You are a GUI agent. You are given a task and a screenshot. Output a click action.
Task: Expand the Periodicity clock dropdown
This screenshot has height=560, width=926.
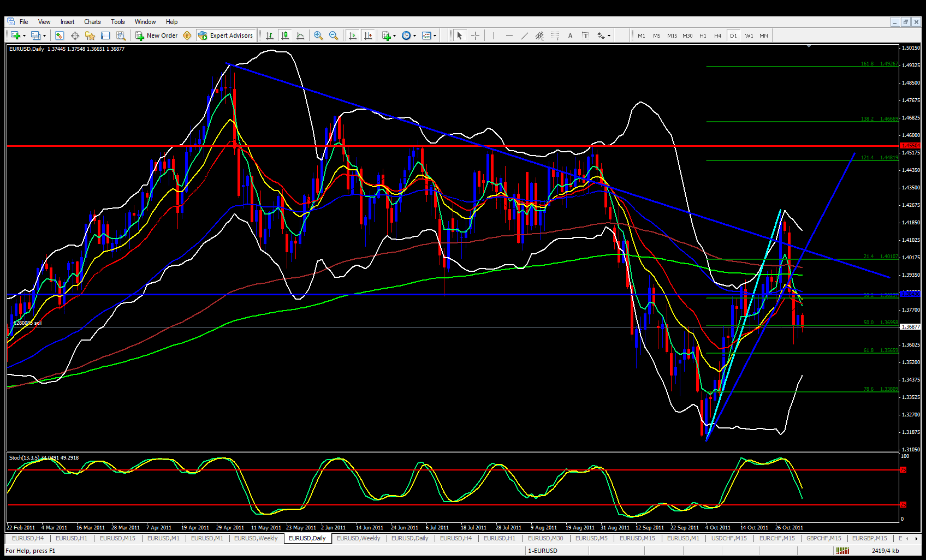[x=408, y=35]
